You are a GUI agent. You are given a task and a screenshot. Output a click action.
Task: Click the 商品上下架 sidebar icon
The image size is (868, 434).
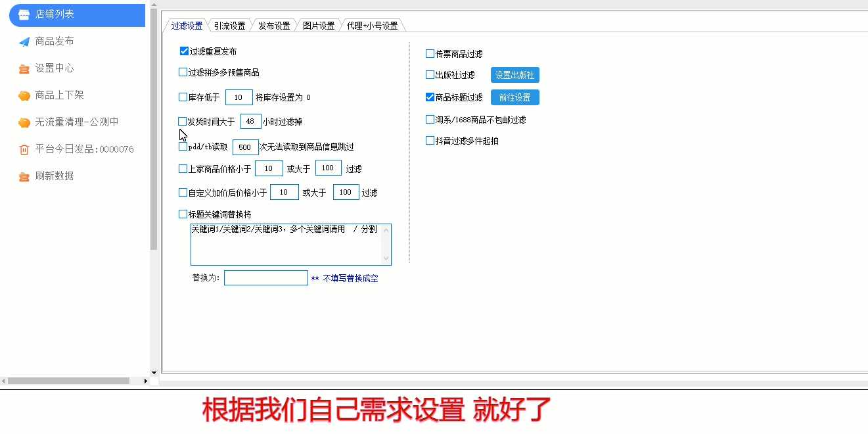tap(24, 96)
